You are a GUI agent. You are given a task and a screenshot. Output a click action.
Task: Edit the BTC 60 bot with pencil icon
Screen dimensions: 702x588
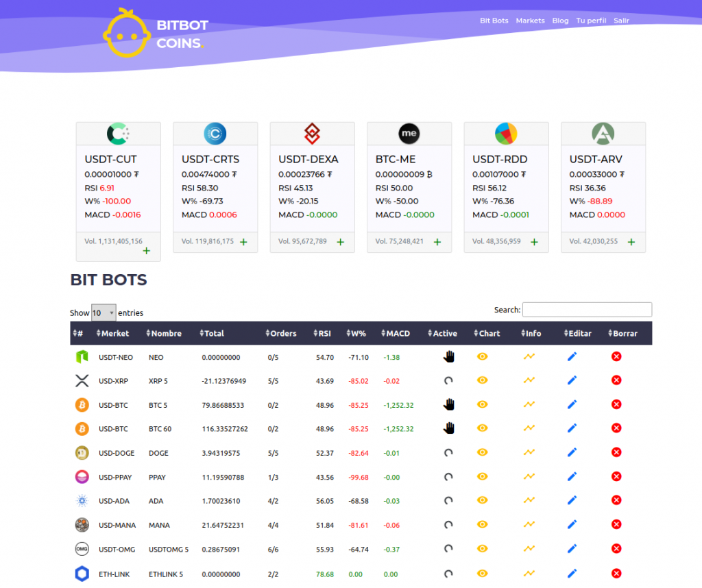click(572, 428)
